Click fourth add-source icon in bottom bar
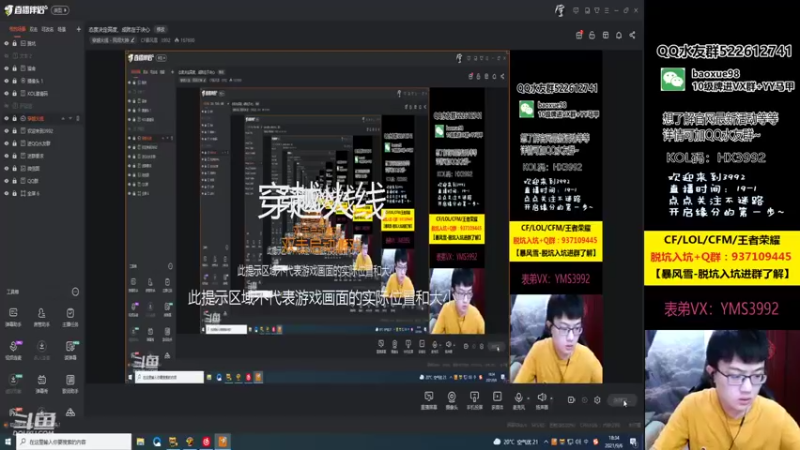Screen dimensions: 800x450 pos(497,400)
